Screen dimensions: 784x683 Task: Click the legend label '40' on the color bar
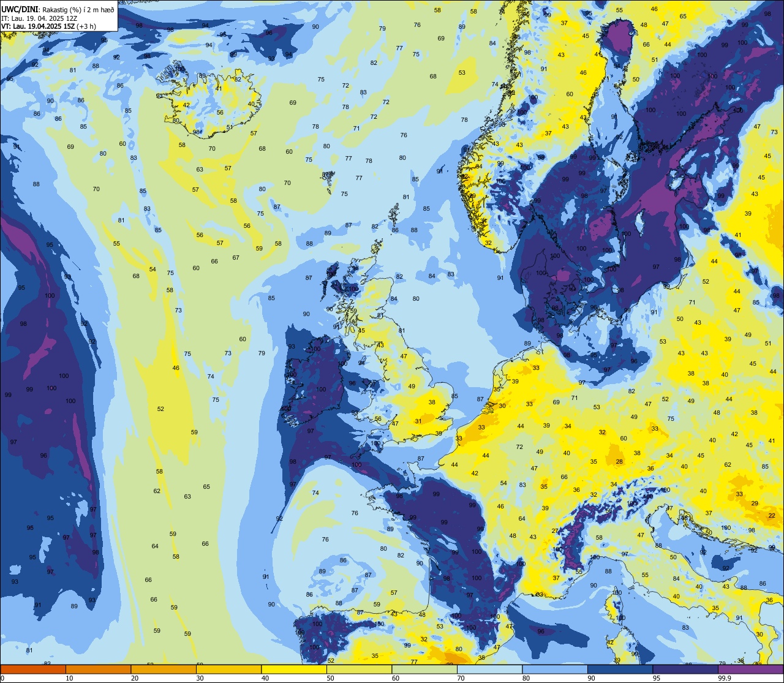(265, 678)
